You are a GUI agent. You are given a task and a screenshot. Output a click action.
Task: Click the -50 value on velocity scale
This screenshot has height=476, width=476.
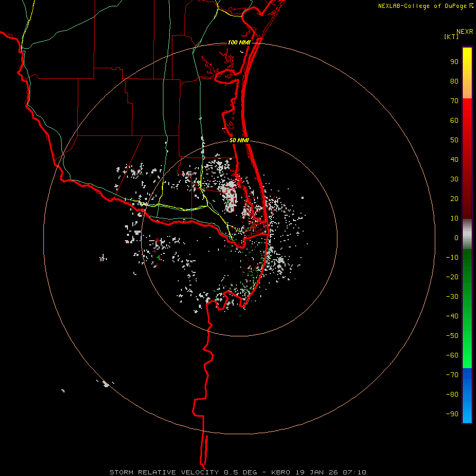pos(452,336)
